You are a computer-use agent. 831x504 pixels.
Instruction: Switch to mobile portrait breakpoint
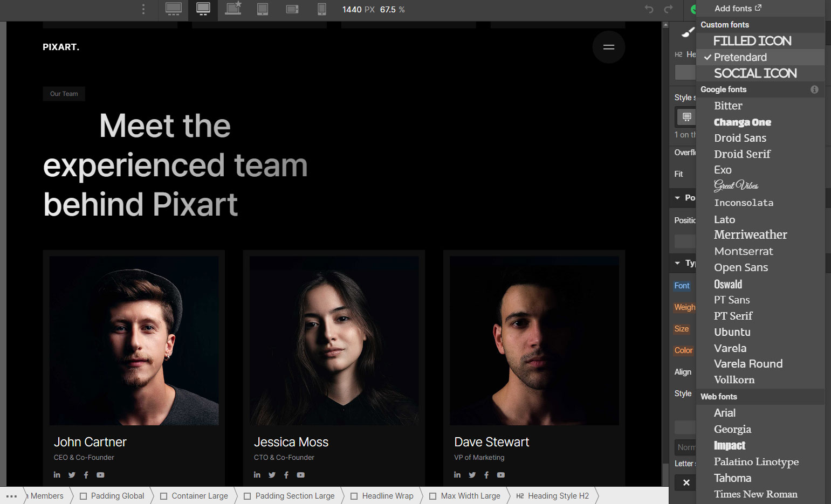pyautogui.click(x=321, y=9)
